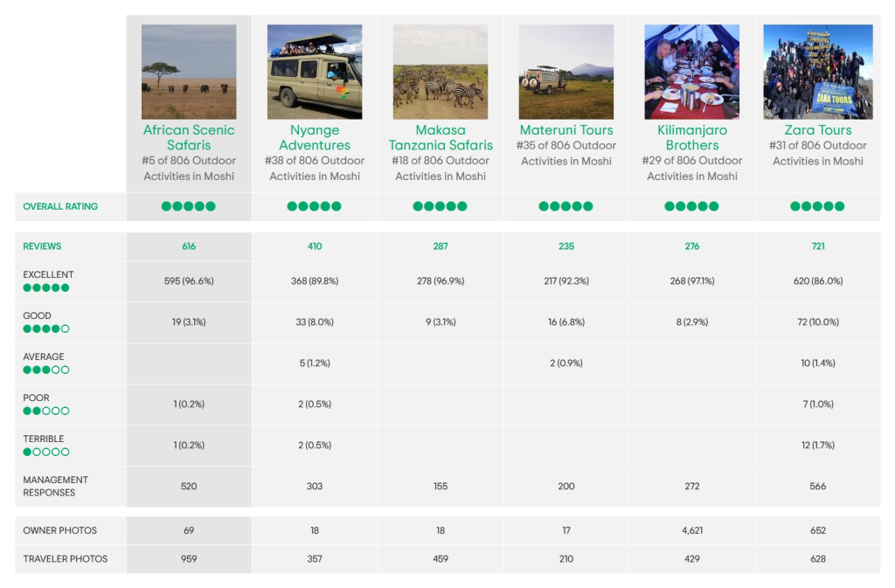Click Materuni Tours overall rating bubbles
Image resolution: width=895 pixels, height=588 pixels.
click(x=565, y=206)
